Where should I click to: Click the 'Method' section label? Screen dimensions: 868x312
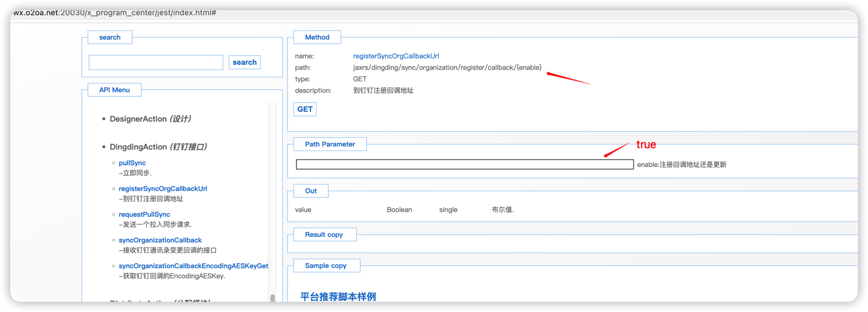coord(317,38)
